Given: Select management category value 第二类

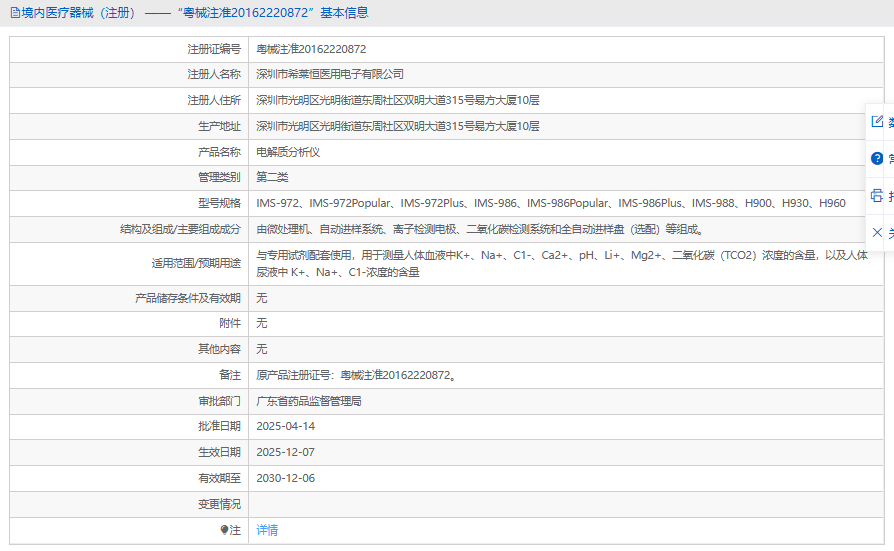Looking at the screenshot, I should coord(272,177).
